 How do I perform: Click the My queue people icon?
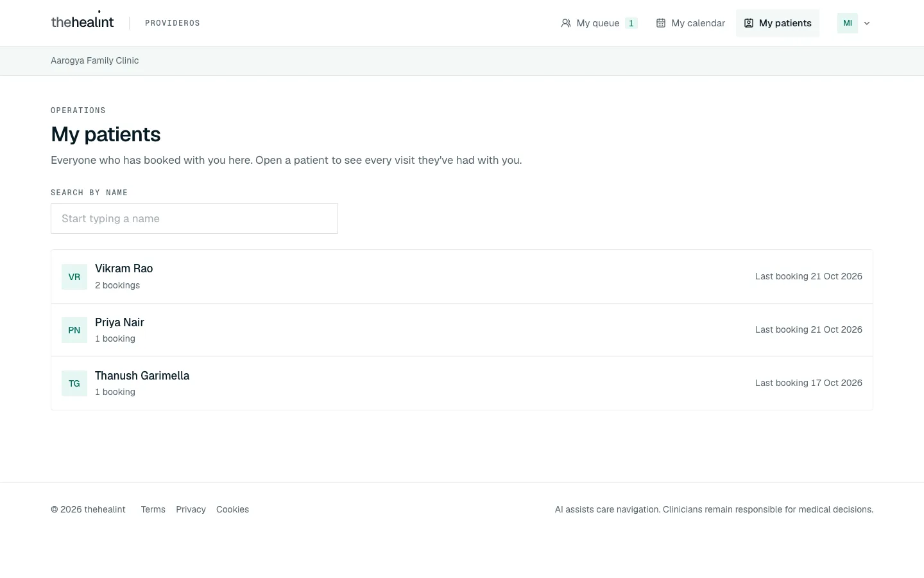(x=566, y=23)
